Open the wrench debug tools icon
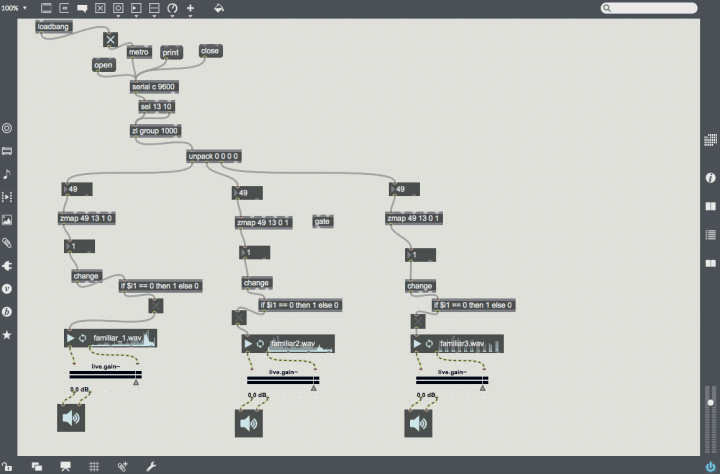The height and width of the screenshot is (474, 720). coord(151,467)
